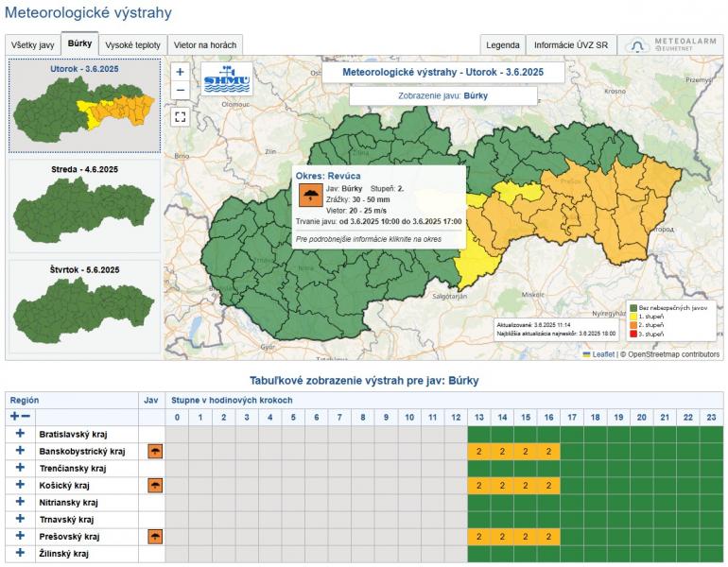728x567 pixels.
Task: Show the Legenda panel
Action: coord(503,45)
